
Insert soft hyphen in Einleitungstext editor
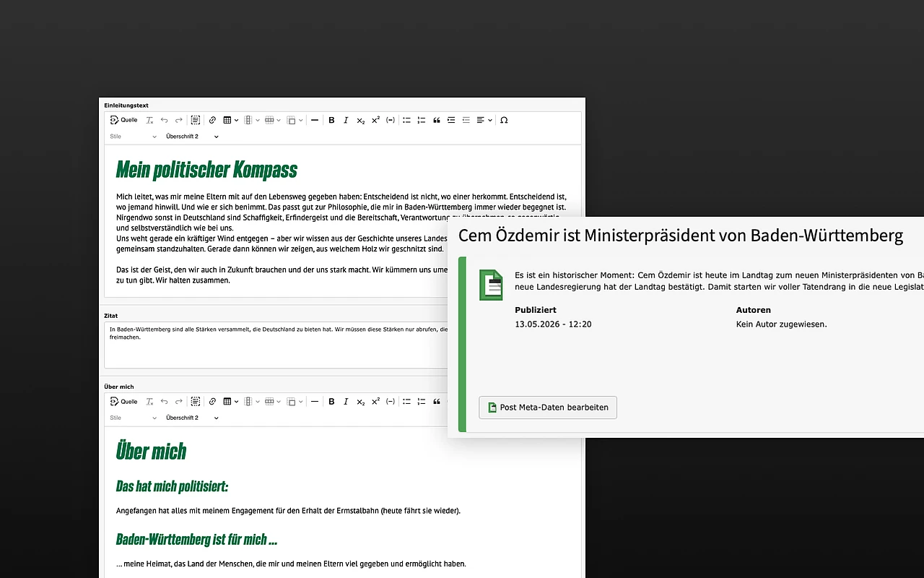[391, 120]
